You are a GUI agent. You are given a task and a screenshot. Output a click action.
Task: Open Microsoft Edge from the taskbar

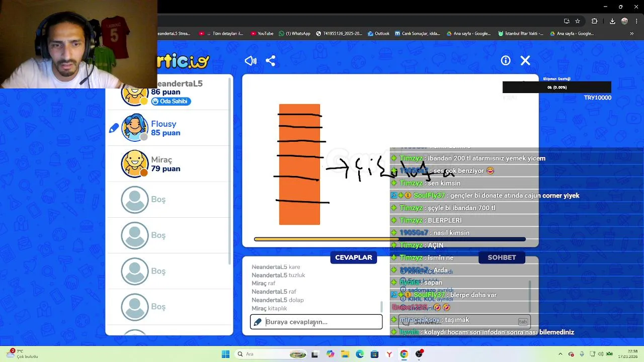point(360,354)
